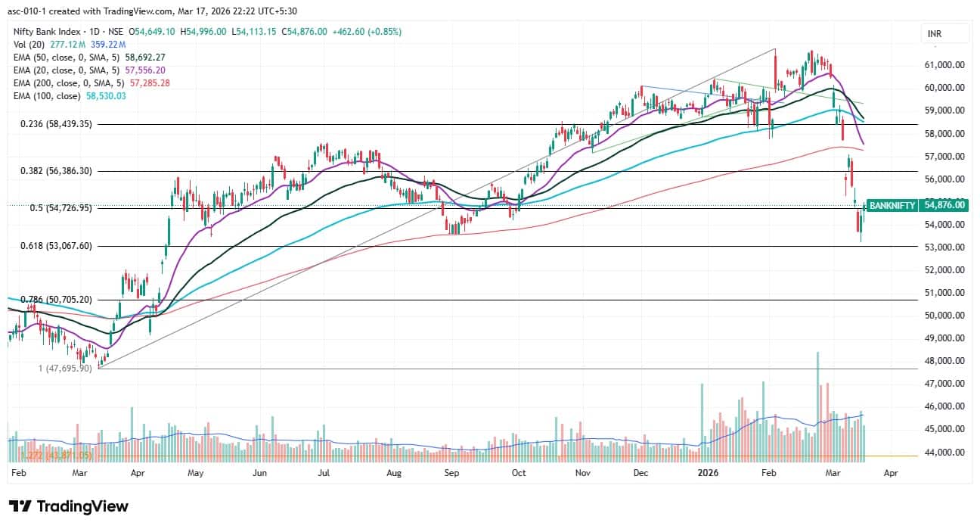Click the 359.22M volume average value

(x=108, y=45)
